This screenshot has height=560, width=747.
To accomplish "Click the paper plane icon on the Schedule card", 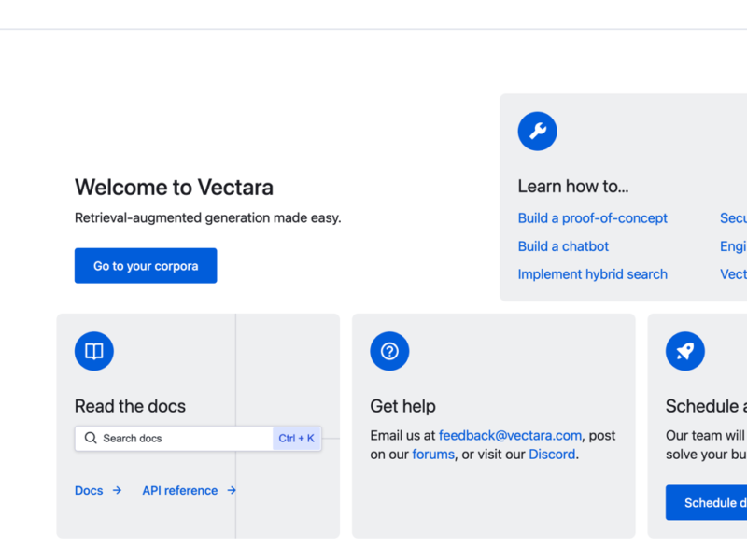I will tap(684, 351).
